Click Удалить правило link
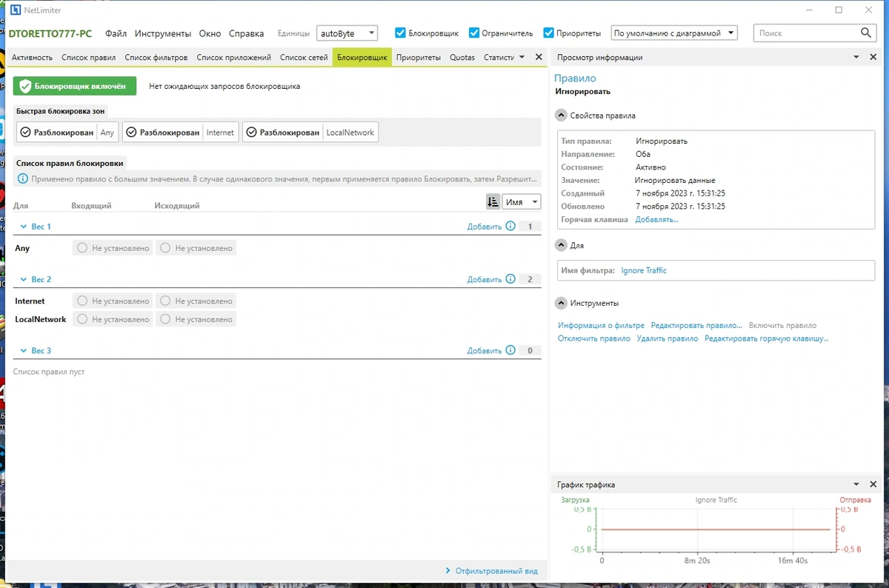The image size is (889, 588). coord(667,338)
